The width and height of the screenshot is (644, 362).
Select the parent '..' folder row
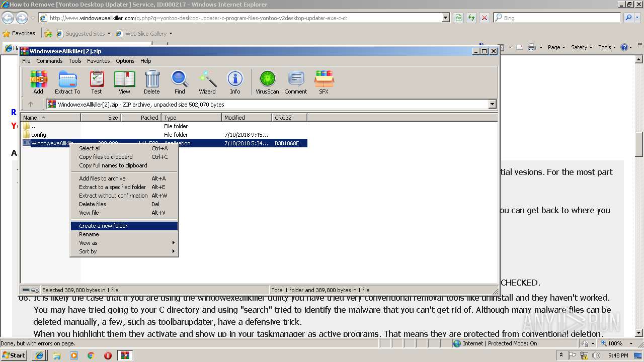click(x=164, y=126)
